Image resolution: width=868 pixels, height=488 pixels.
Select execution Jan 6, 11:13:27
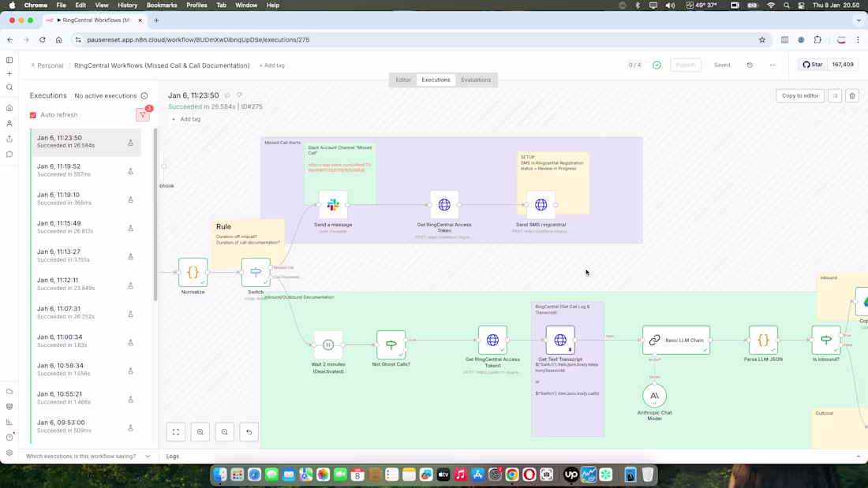pos(86,255)
